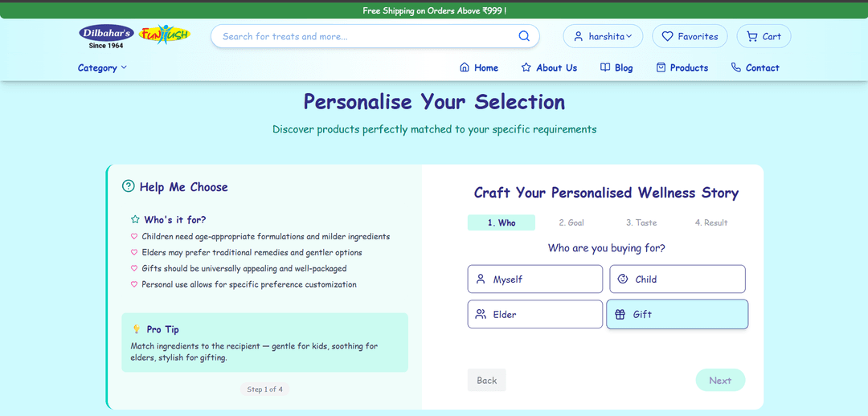Click the Home house icon
Viewport: 868px width, 416px height.
coord(465,67)
